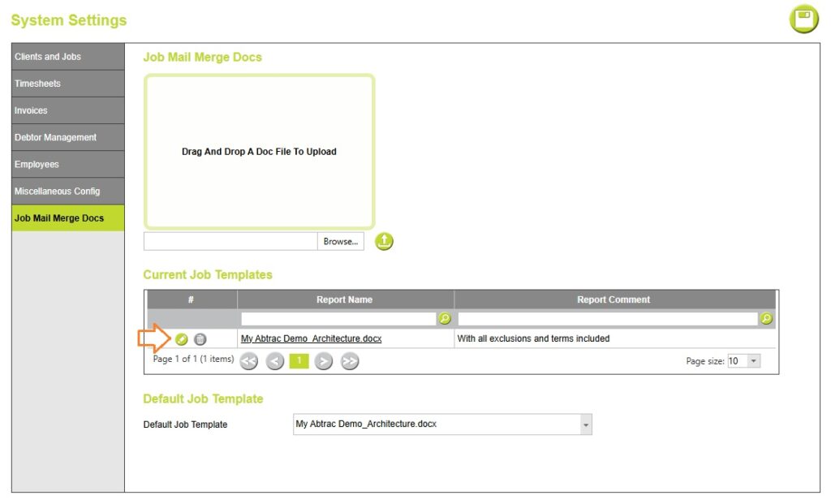
Task: Open the Page size dropdown
Action: point(754,361)
